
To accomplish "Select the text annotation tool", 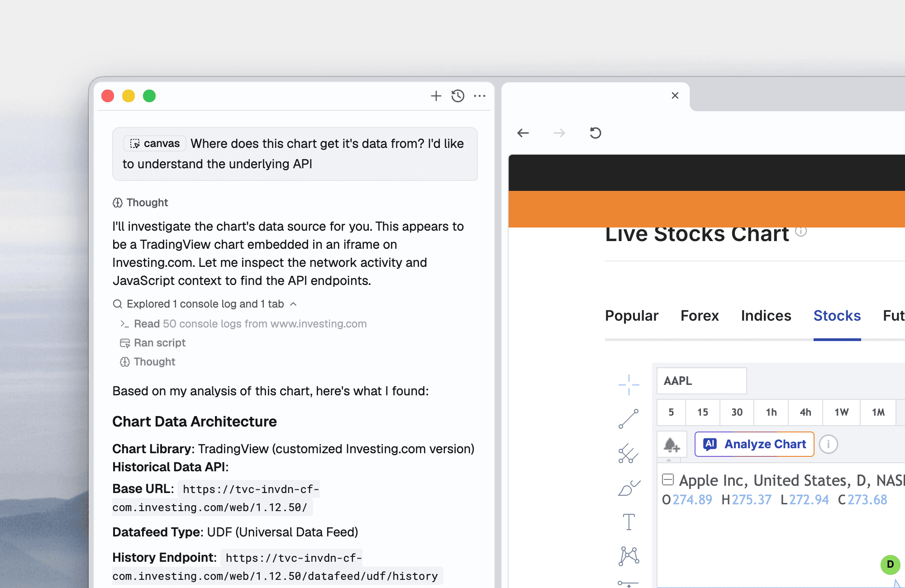I will point(629,522).
